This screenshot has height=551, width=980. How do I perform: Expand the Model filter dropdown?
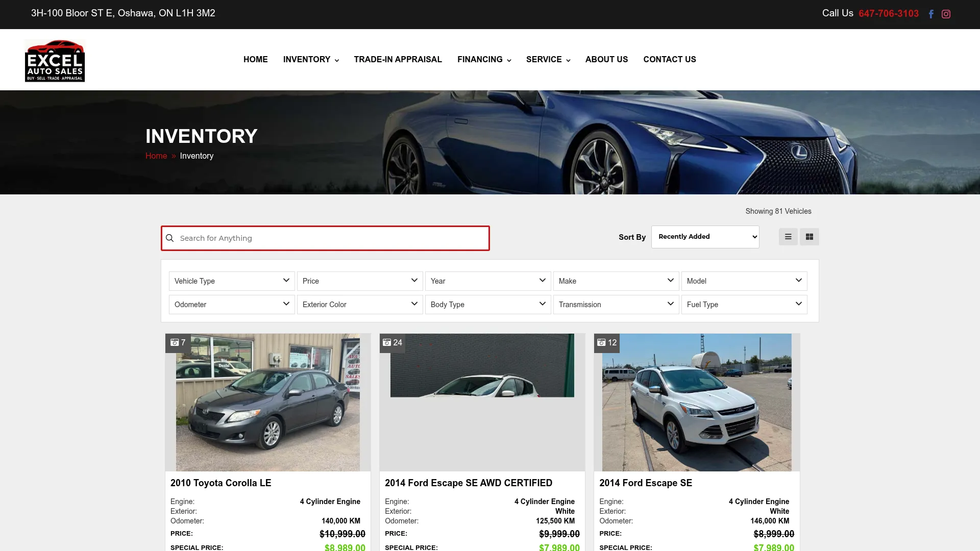744,281
